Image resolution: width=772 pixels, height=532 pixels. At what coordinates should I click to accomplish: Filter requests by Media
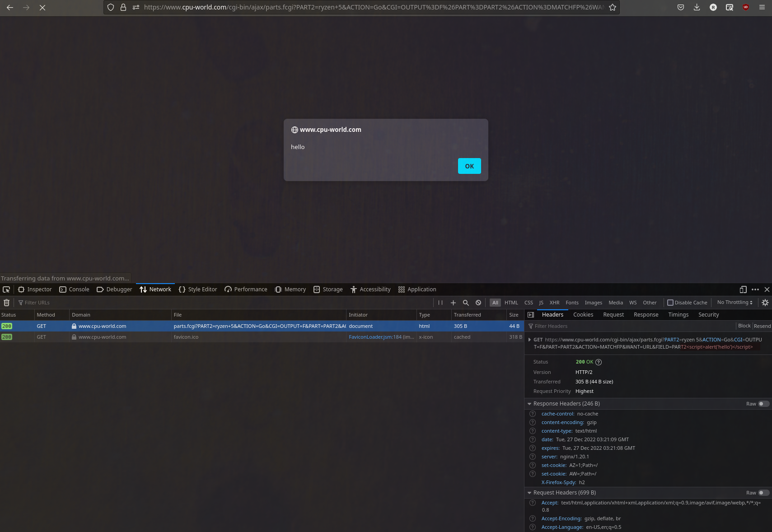pyautogui.click(x=616, y=303)
